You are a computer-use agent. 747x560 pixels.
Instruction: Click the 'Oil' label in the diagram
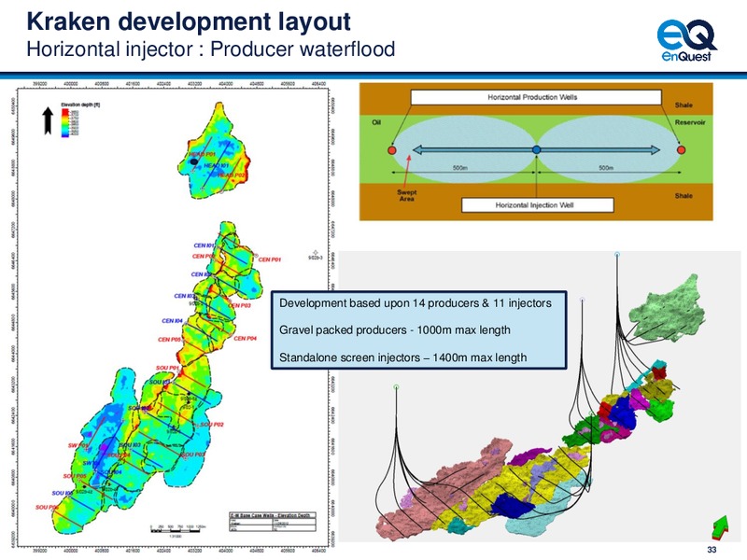[x=376, y=122]
